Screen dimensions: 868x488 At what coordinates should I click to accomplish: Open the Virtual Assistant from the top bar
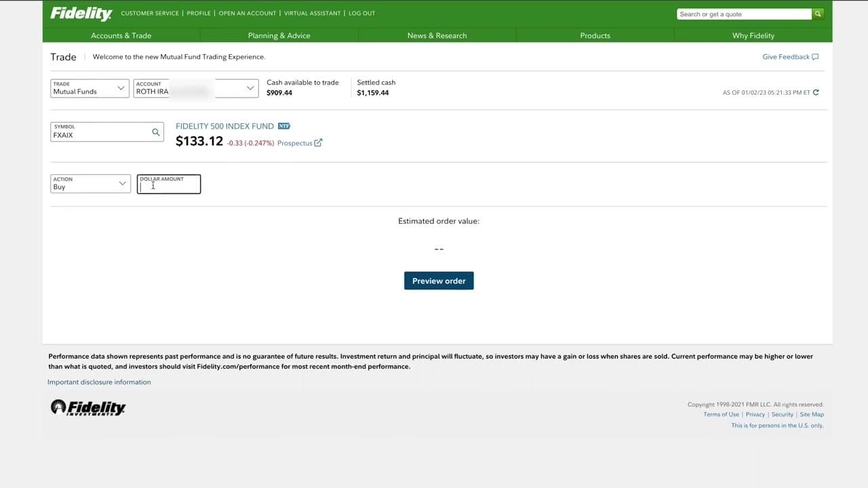click(312, 13)
